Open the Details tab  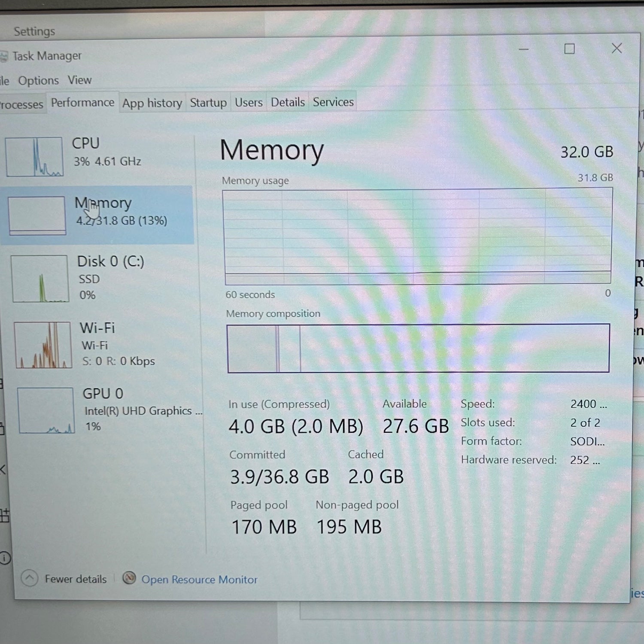(x=288, y=102)
